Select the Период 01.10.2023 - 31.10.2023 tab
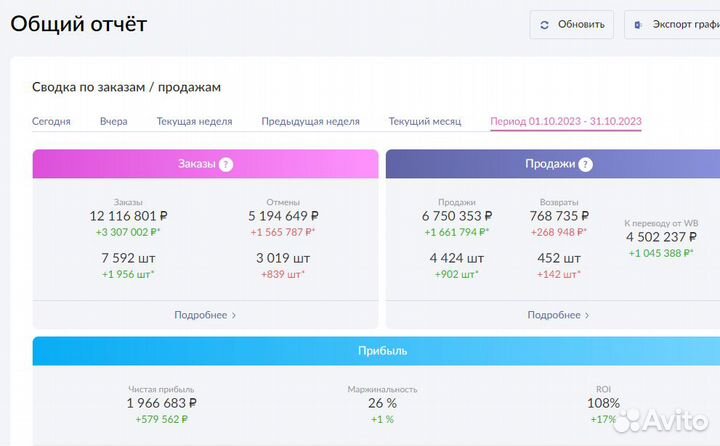 tap(566, 121)
